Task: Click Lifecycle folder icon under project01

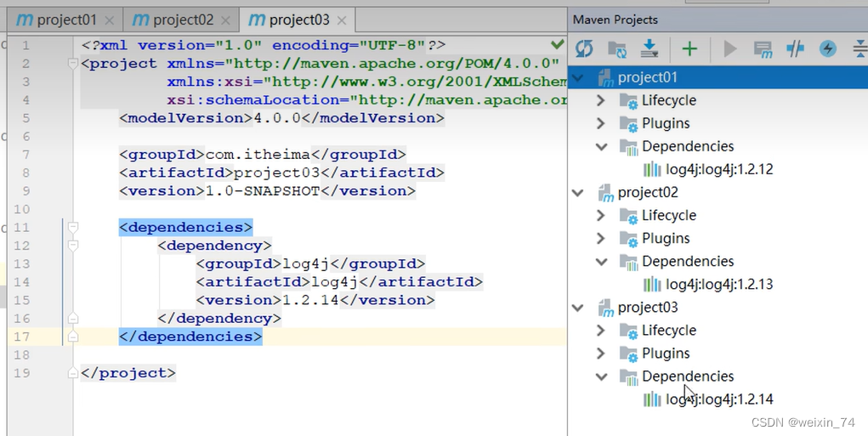Action: pyautogui.click(x=629, y=100)
